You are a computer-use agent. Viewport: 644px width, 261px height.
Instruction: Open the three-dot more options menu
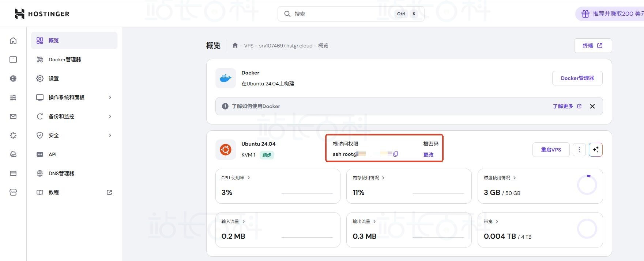(x=579, y=150)
